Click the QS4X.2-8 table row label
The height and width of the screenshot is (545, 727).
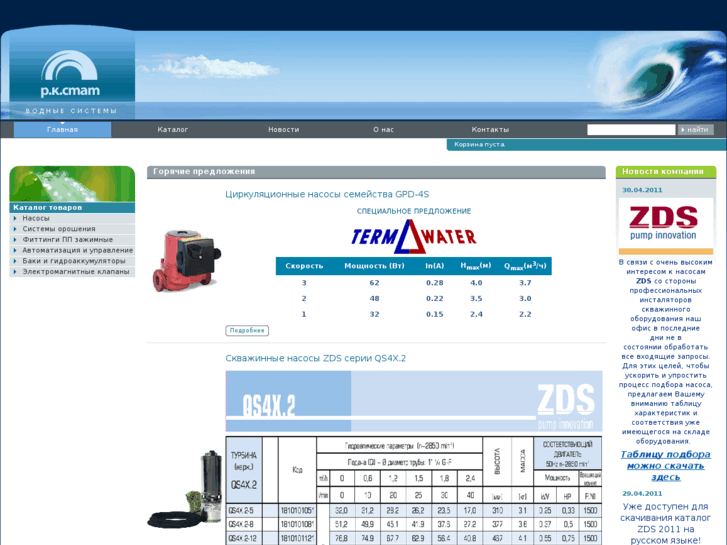click(x=241, y=524)
